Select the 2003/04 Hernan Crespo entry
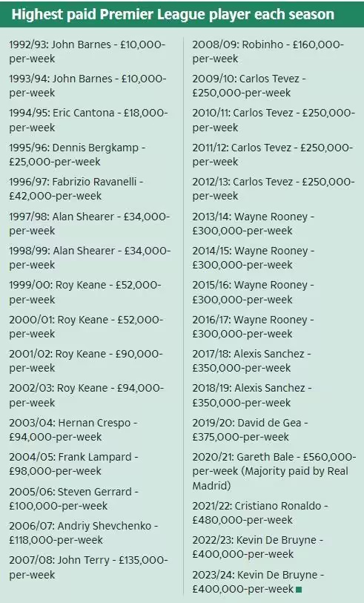Screen dimensions: 364x603 (x=73, y=430)
